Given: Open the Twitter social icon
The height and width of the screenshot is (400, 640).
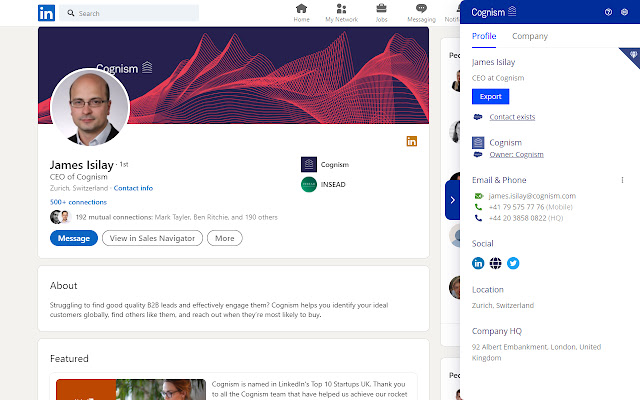Looking at the screenshot, I should (513, 263).
